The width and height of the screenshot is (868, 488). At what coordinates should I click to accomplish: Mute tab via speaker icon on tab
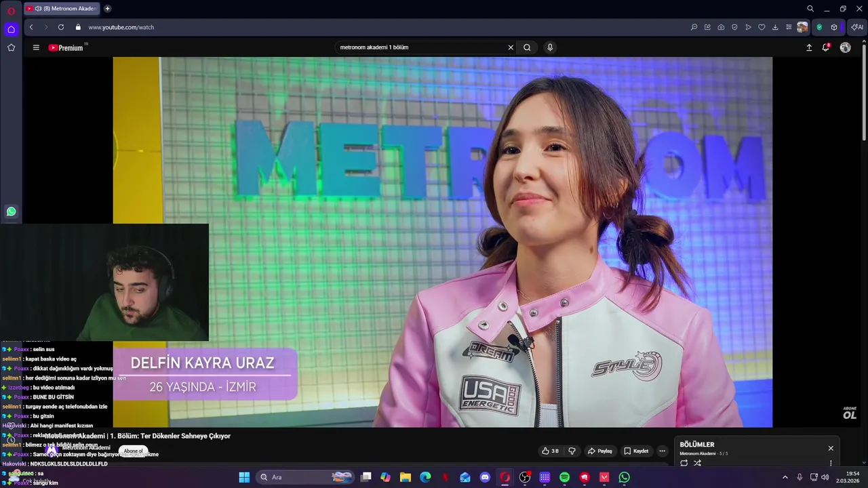coord(38,9)
